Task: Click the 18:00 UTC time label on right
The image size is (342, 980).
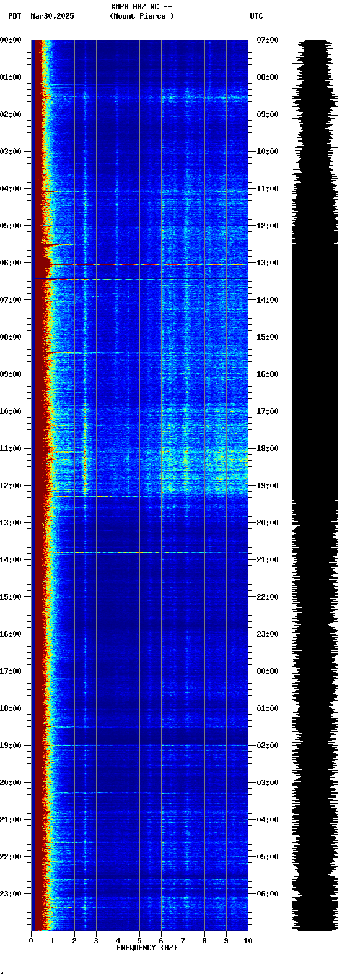Action: (268, 449)
